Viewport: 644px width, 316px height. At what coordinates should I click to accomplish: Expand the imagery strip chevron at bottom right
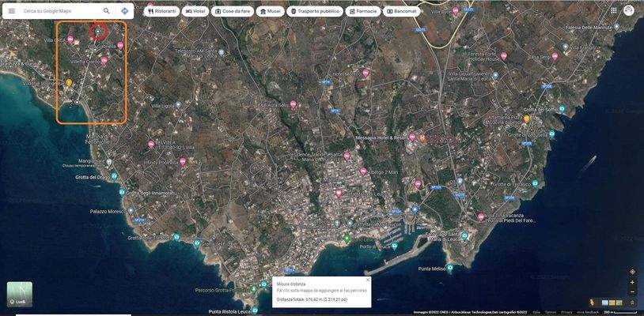click(x=632, y=303)
